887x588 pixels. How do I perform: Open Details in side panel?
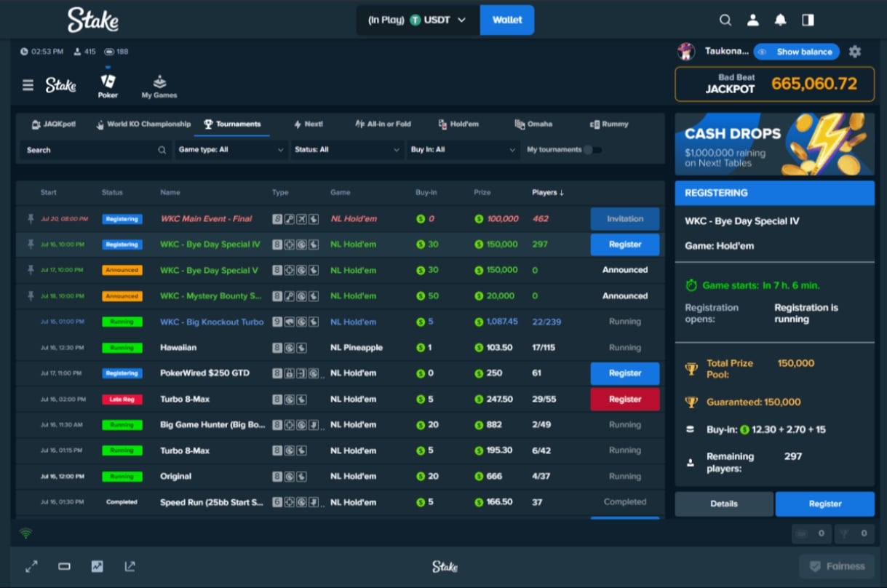click(x=724, y=504)
